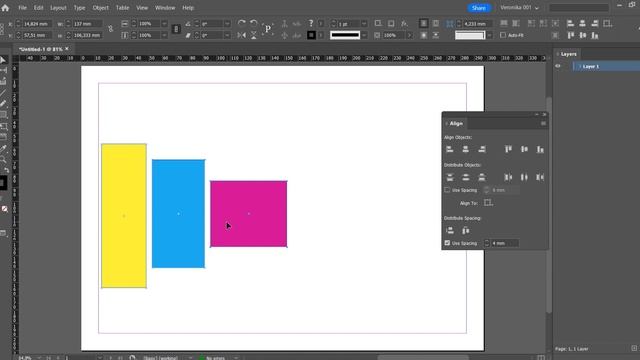Select the Align panel tab
Viewport: 640px width, 360px height.
(x=456, y=123)
